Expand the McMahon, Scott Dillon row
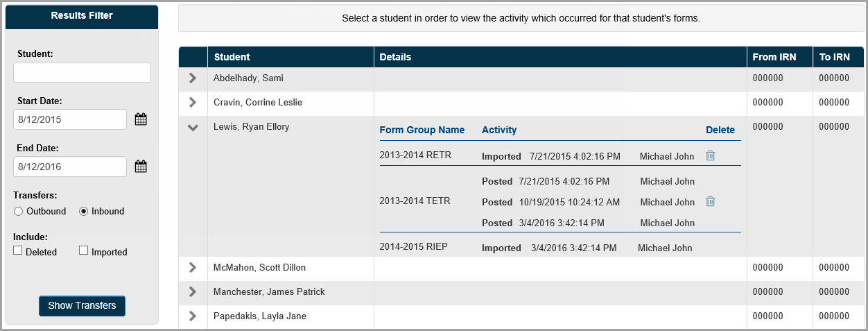 coord(193,267)
